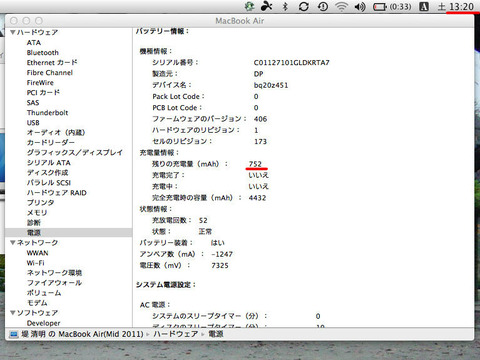Select カードリーダー in the sidebar
Viewport: 480px width, 360px height.
pyautogui.click(x=51, y=143)
